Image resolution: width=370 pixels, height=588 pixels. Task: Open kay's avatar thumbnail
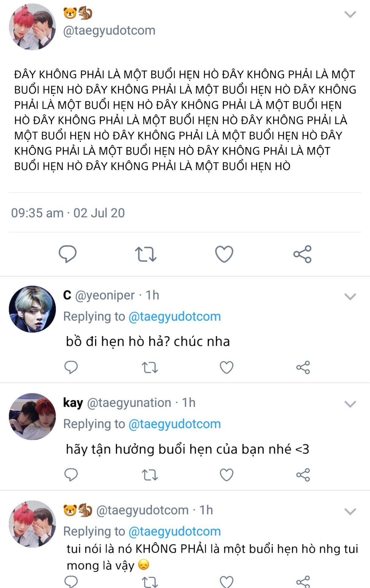click(x=32, y=417)
